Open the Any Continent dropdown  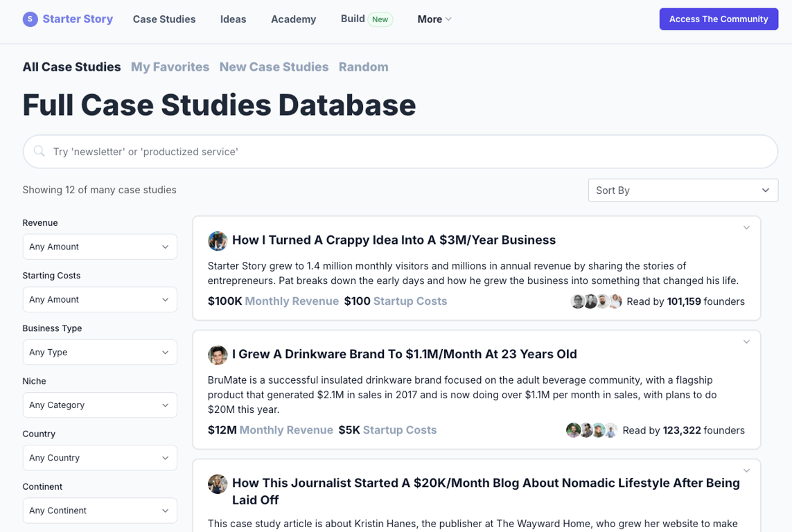pos(100,511)
